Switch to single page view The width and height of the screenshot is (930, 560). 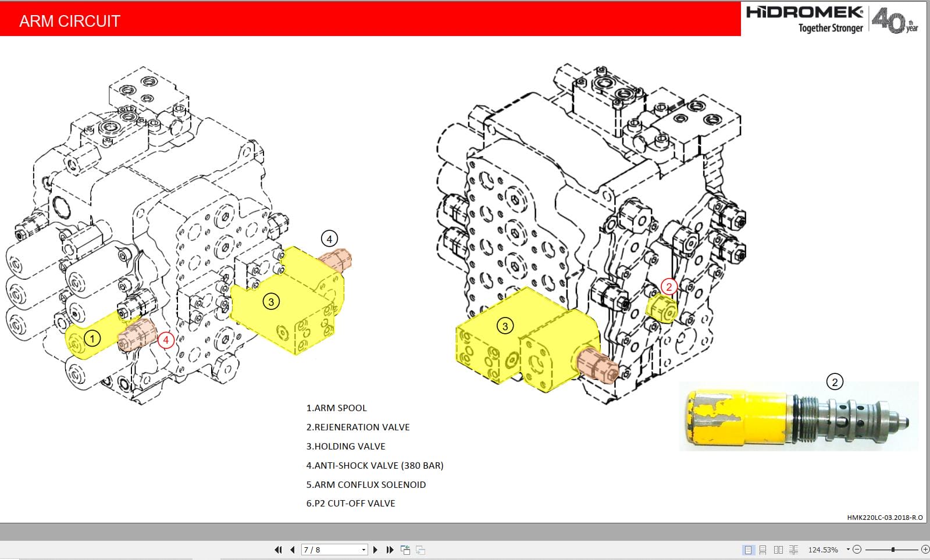[x=748, y=550]
